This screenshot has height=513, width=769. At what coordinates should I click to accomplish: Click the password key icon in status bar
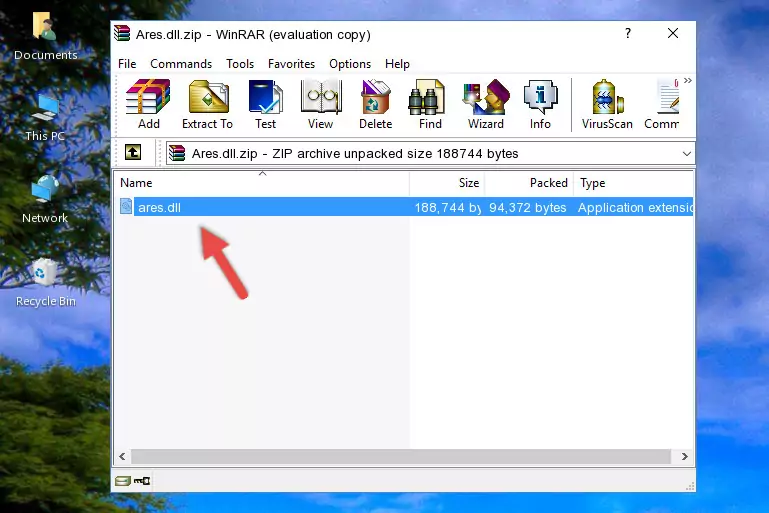142,481
